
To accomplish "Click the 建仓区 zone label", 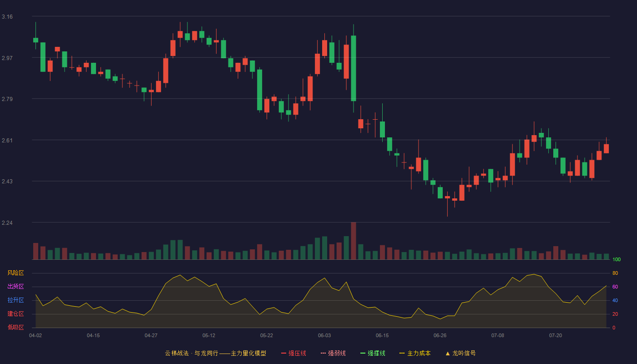I will 15,314.
